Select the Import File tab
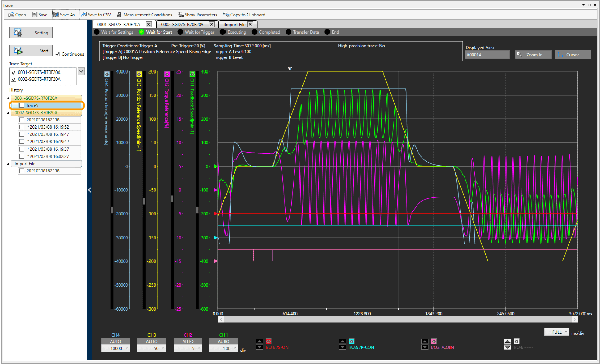 point(235,24)
